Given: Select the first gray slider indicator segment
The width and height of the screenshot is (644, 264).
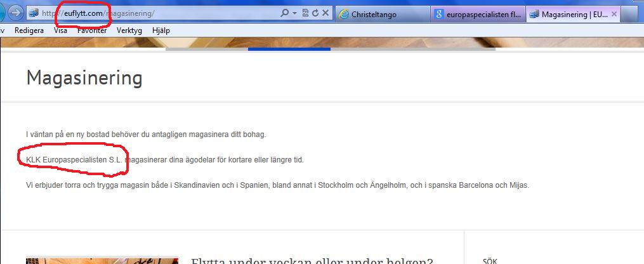Looking at the screenshot, I should coord(207,49).
